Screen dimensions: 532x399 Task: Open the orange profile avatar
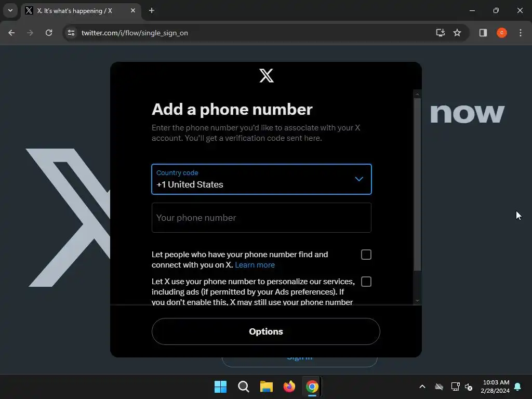pyautogui.click(x=501, y=33)
